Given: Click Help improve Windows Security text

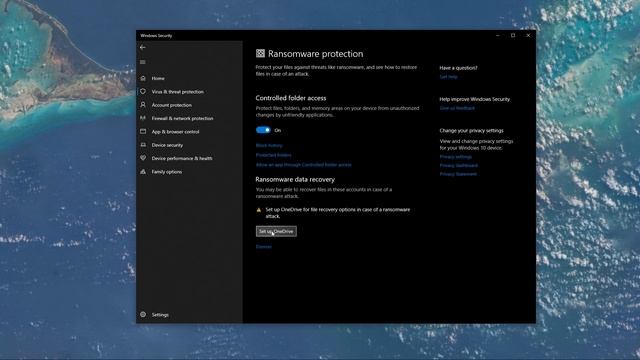Looking at the screenshot, I should pos(475,99).
